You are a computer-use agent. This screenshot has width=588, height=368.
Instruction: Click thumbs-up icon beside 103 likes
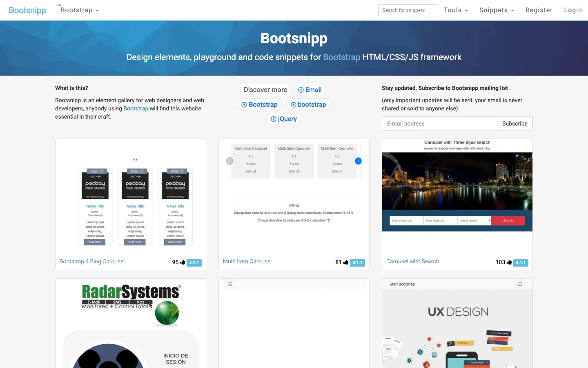point(509,262)
